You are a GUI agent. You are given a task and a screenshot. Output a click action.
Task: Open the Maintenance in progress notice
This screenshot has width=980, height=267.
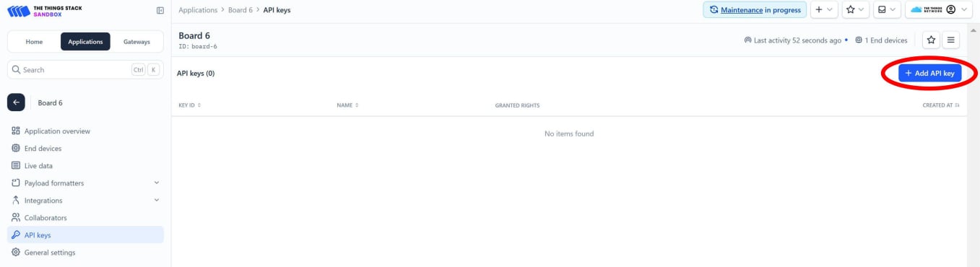pyautogui.click(x=755, y=10)
